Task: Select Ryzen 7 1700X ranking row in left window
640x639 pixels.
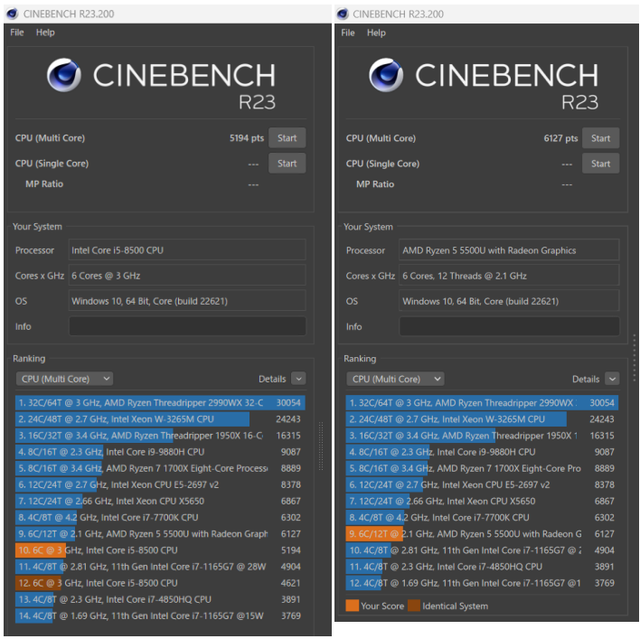Action: 160,468
